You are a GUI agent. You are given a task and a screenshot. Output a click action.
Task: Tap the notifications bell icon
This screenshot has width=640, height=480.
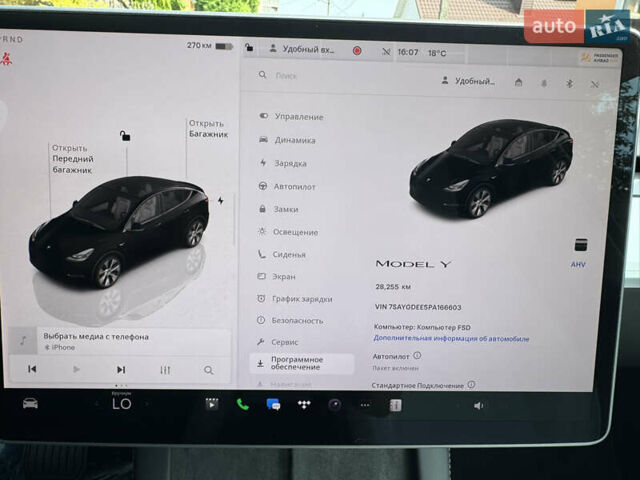coord(544,83)
